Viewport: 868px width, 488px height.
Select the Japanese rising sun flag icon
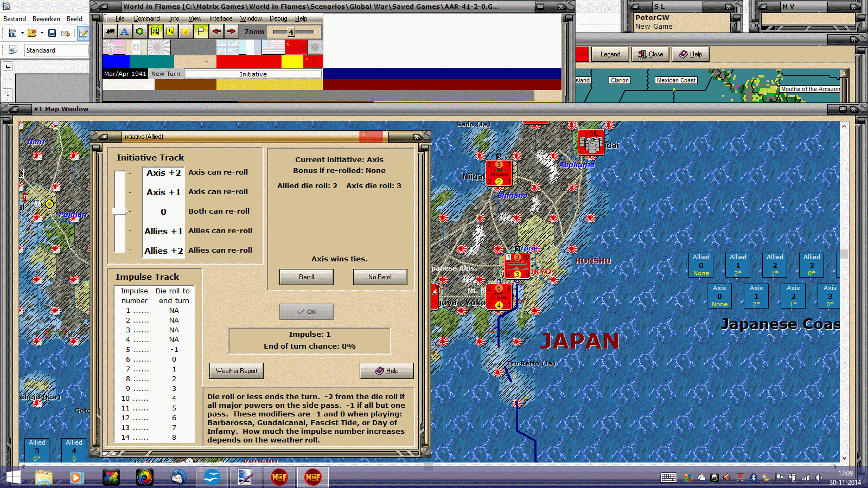tap(159, 47)
